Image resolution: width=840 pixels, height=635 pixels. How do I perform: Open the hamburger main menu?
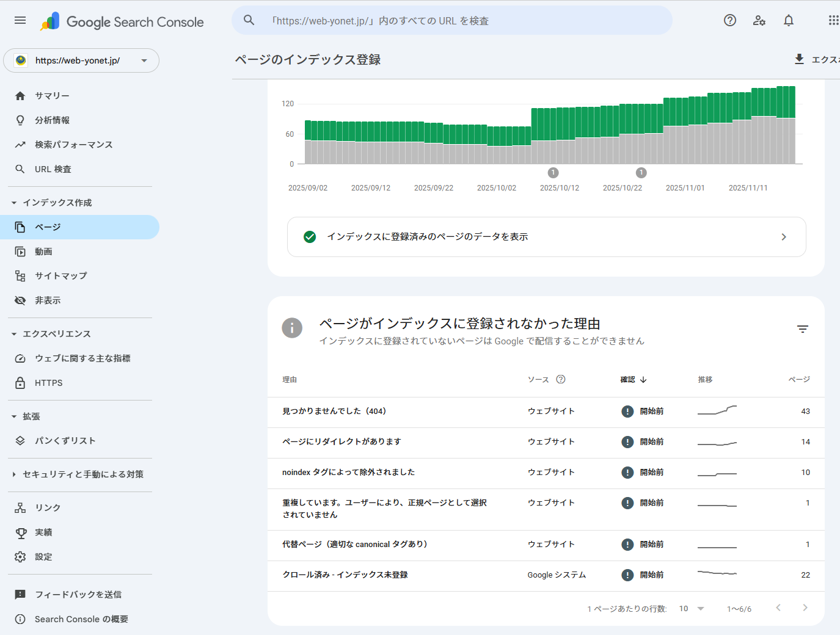tap(20, 21)
